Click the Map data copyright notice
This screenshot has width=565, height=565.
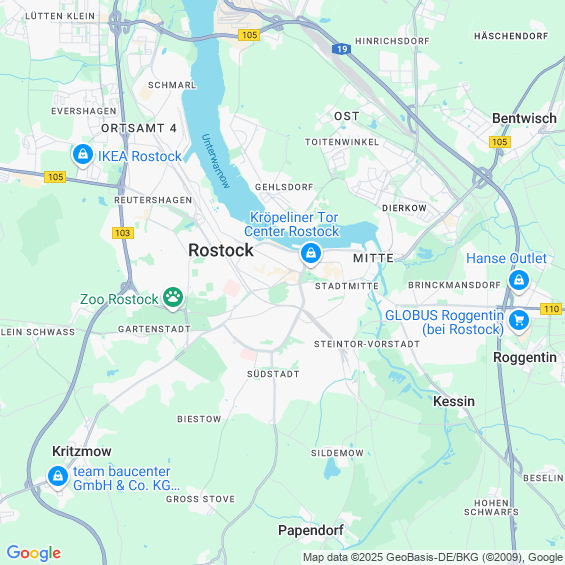coord(433,557)
